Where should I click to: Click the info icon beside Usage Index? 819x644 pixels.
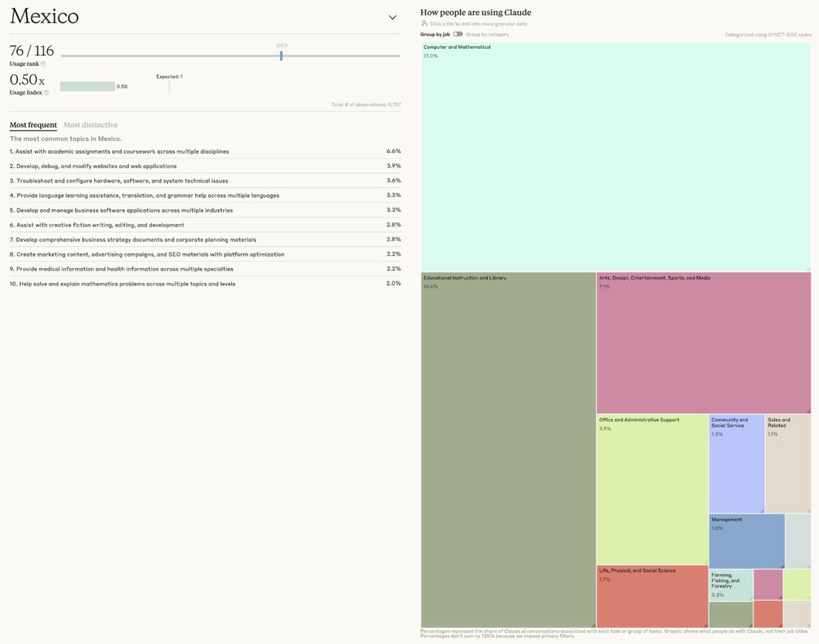point(46,93)
